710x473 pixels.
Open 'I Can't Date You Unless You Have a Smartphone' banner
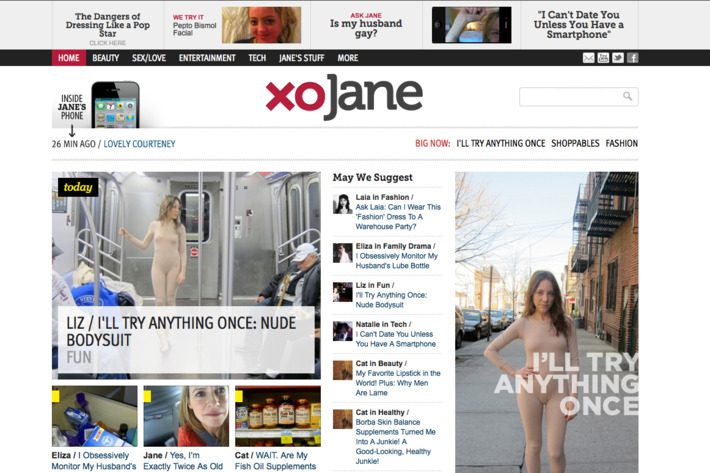pyautogui.click(x=579, y=25)
